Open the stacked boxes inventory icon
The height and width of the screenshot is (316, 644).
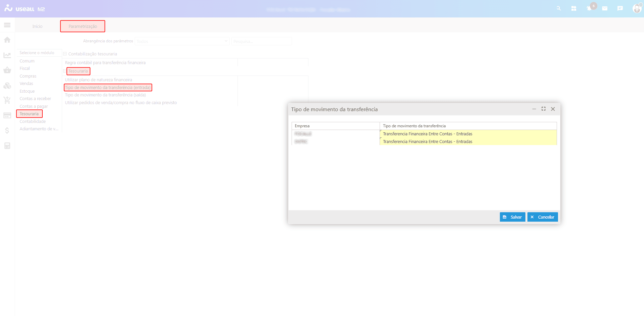7,86
